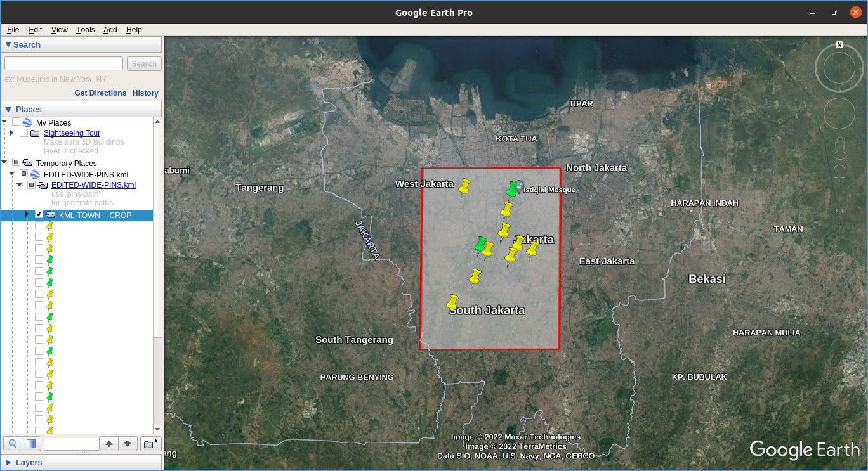Click the My Places globe icon
The width and height of the screenshot is (868, 471).
tap(27, 122)
